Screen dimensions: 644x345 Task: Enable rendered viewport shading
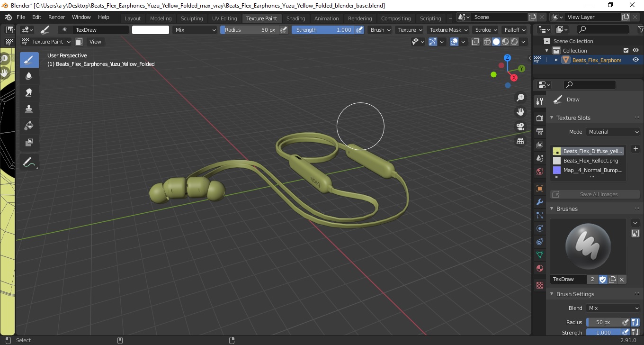(x=514, y=42)
